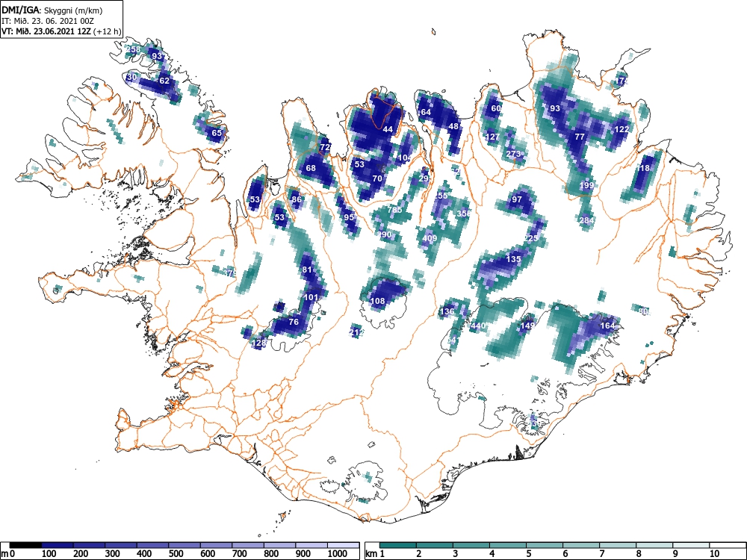Image resolution: width=747 pixels, height=560 pixels.
Task: Click the legend label '1000' on the m scale
Action: pos(338,553)
